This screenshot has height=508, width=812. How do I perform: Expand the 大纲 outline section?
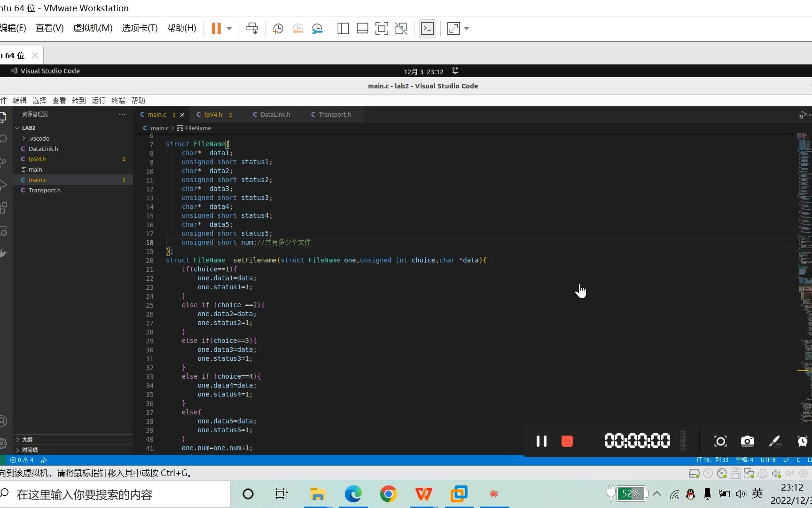73,439
